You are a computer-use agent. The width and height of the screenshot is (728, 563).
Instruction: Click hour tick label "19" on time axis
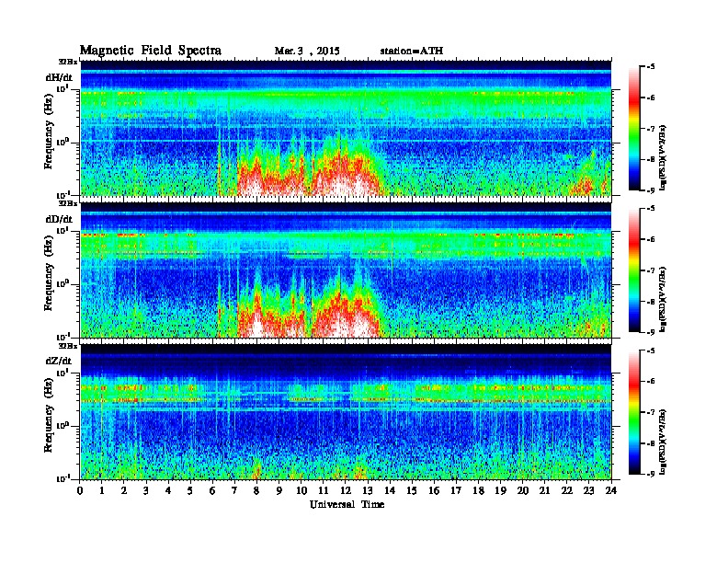[500, 491]
